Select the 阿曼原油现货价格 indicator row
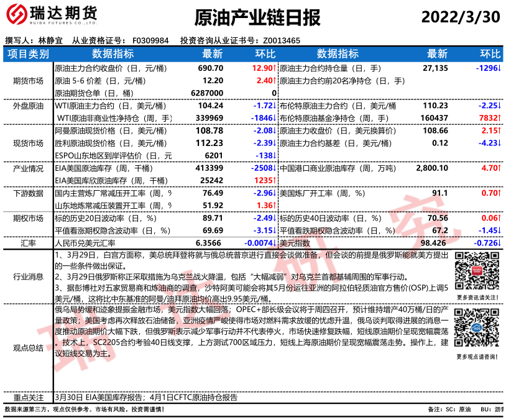This screenshot has width=506, height=420. click(x=103, y=130)
